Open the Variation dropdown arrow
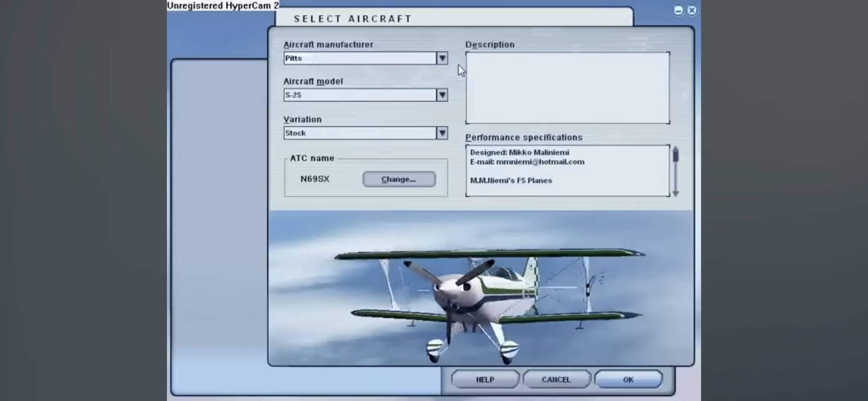This screenshot has height=401, width=868. pyautogui.click(x=442, y=133)
